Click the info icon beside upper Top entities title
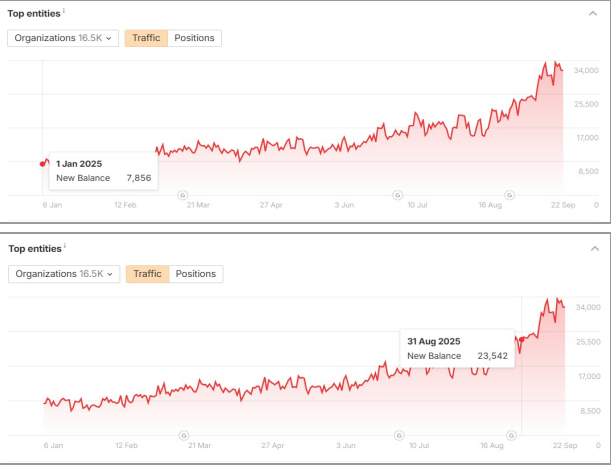This screenshot has height=467, width=611. coord(64,12)
